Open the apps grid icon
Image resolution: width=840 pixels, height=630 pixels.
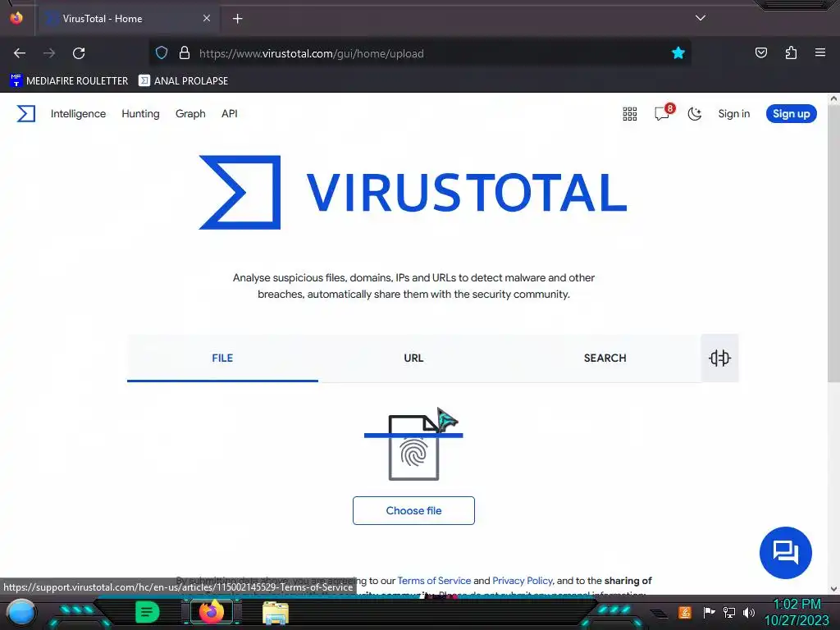point(629,113)
